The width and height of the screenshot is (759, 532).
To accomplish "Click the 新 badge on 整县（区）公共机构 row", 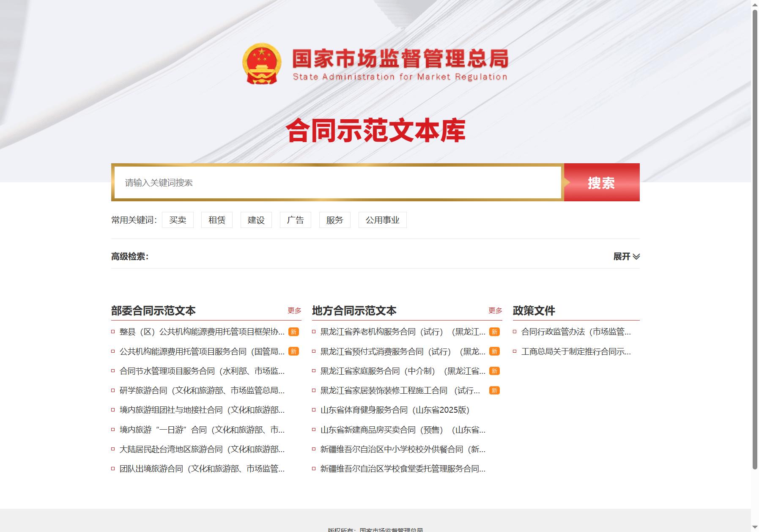I will tap(293, 332).
